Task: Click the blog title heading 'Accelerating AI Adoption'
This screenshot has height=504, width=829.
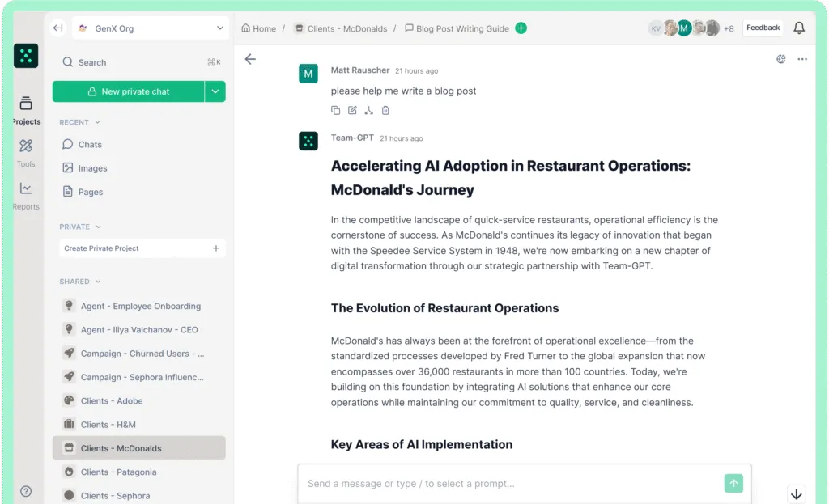Action: [511, 177]
